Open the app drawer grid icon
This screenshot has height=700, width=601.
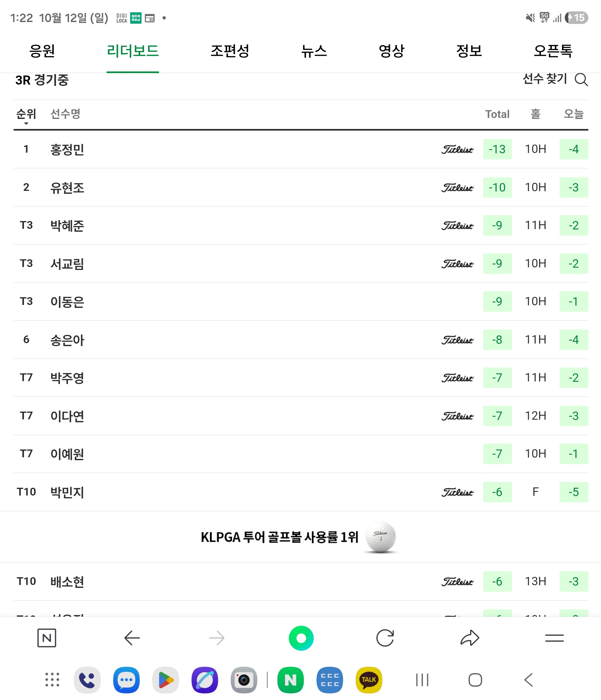pos(52,680)
